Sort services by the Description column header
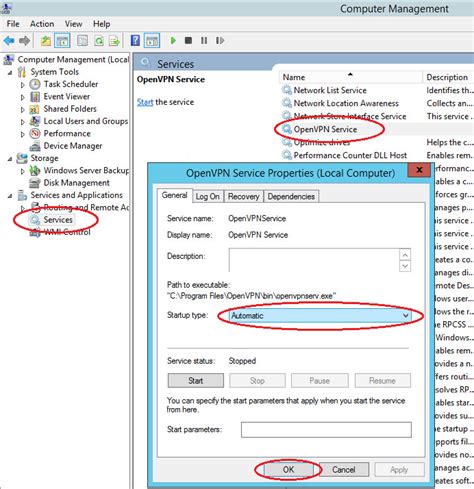 click(448, 77)
